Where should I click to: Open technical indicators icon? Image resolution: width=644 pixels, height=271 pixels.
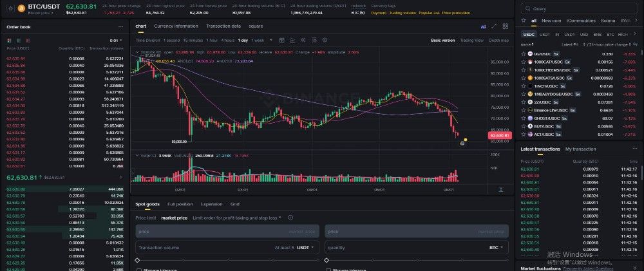tap(292, 41)
